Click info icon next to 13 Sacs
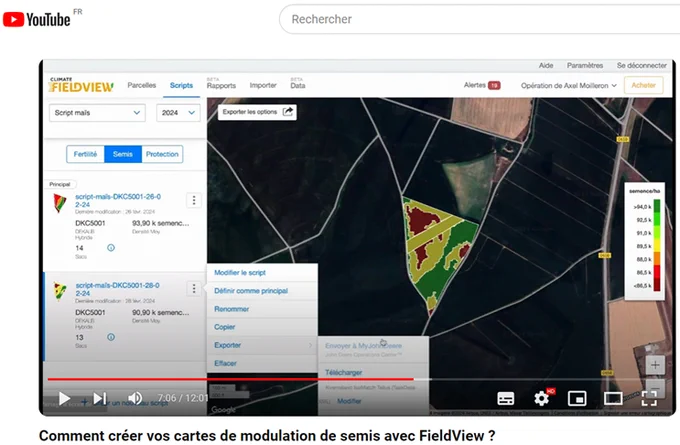 [x=111, y=337]
